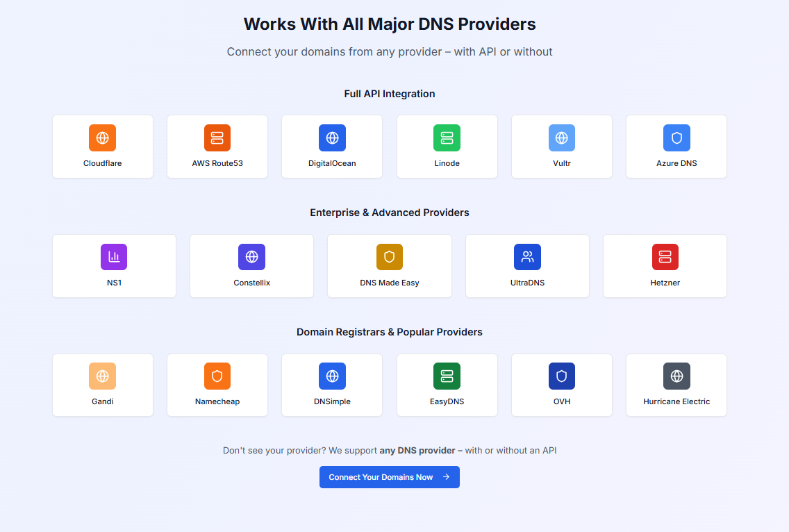Click the AWS Route53 server icon
789x532 pixels.
click(217, 138)
